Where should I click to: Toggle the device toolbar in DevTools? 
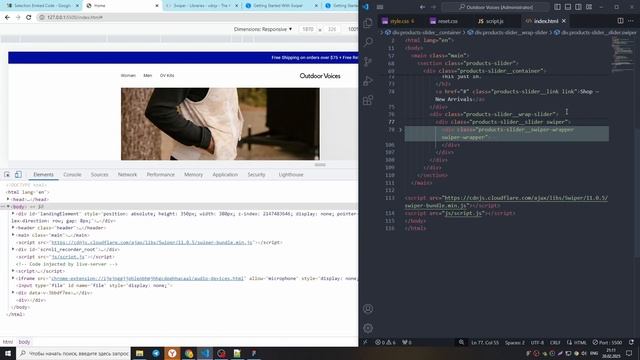(x=18, y=175)
